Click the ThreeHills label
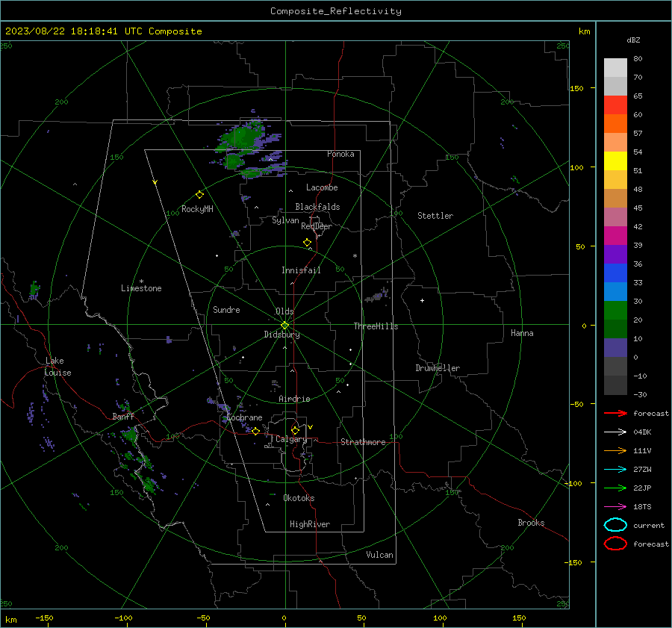This screenshot has width=672, height=628. 376,326
